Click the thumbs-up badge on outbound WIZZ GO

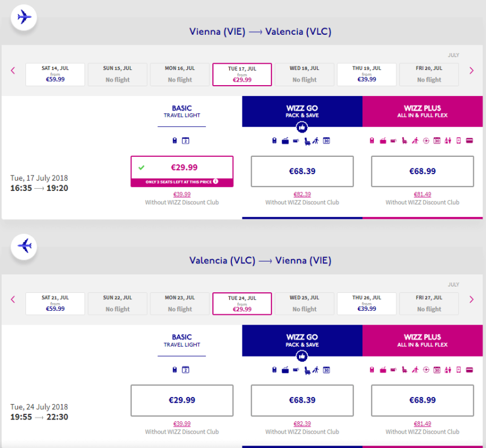coord(302,127)
